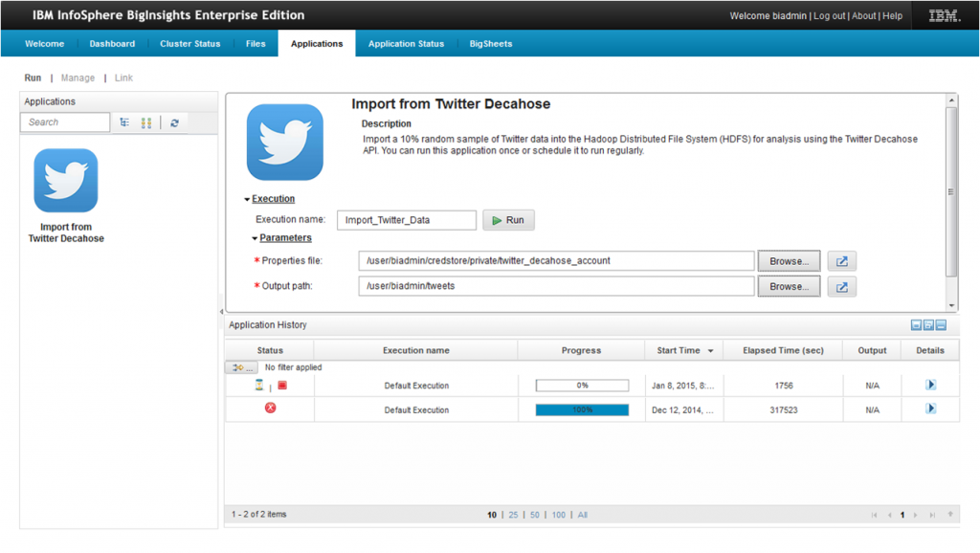980x553 pixels.
Task: Click scrollbar down arrow in details panel
Action: [x=951, y=305]
